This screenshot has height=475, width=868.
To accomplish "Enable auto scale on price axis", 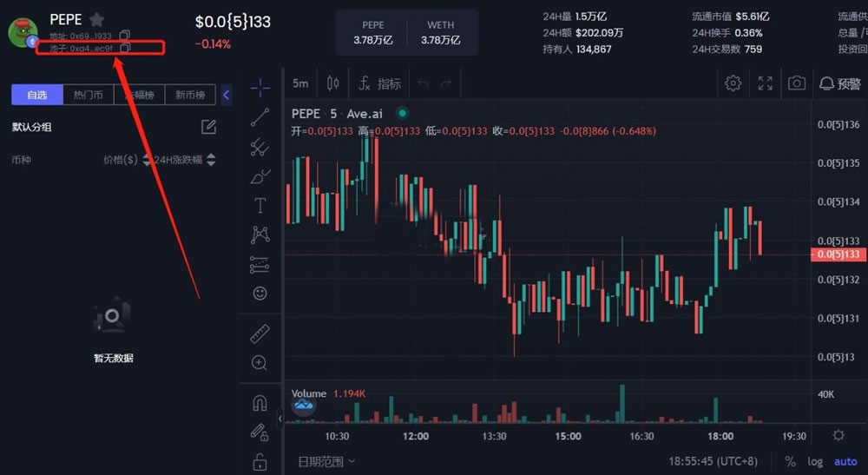I will click(x=845, y=461).
